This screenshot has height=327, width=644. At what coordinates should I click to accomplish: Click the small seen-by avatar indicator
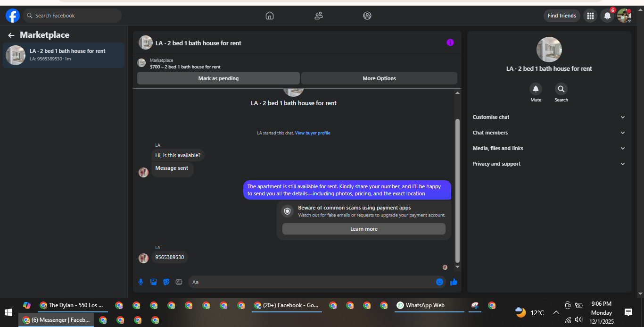click(x=445, y=267)
